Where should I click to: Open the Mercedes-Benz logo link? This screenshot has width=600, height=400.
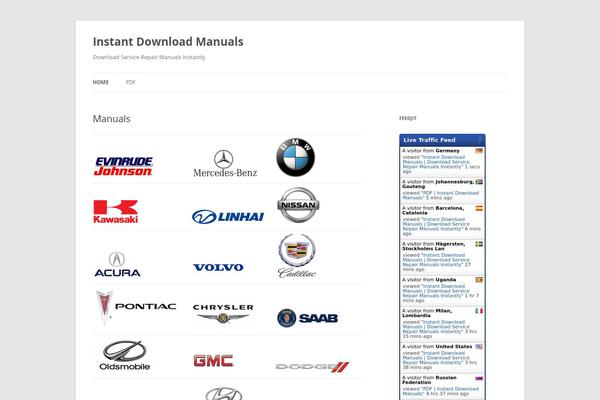[x=225, y=163]
